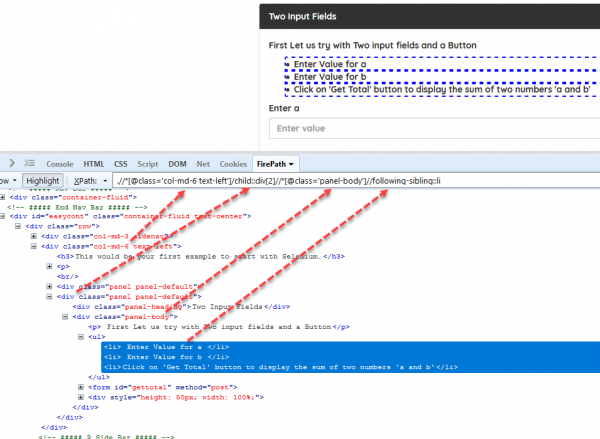This screenshot has height=439, width=600.
Task: Switch to the Net tab
Action: (x=203, y=164)
